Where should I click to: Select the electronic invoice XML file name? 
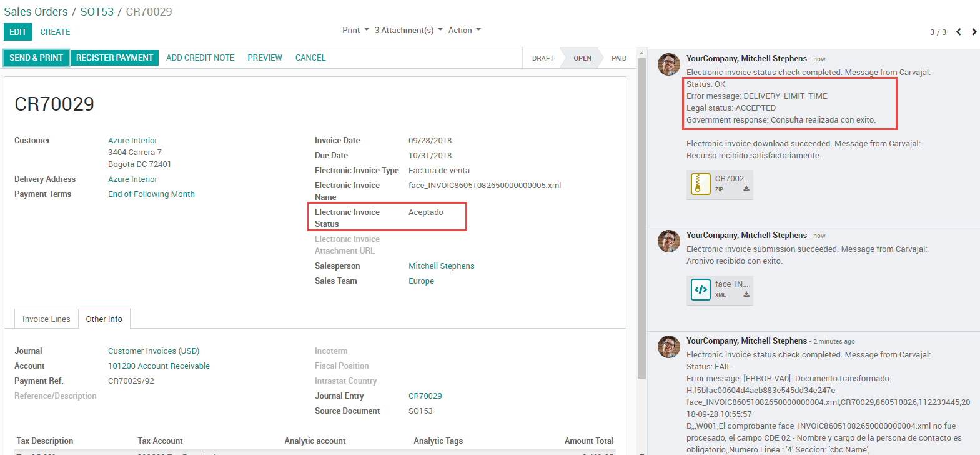(485, 186)
